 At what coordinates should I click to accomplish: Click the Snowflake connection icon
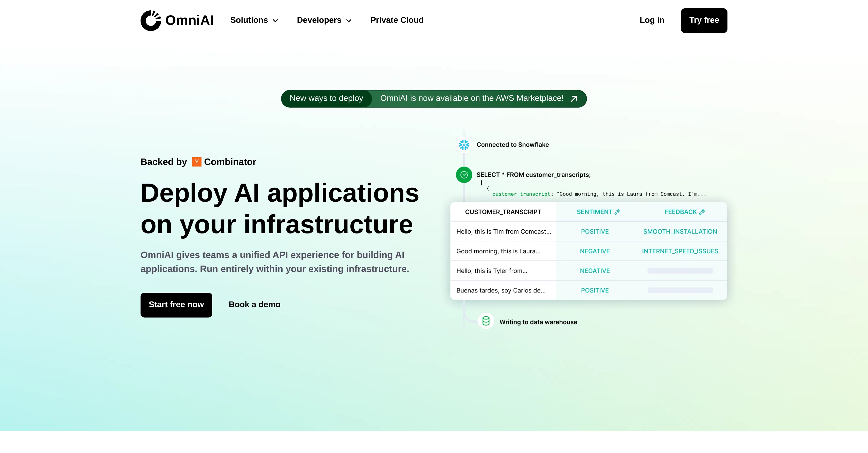click(464, 144)
